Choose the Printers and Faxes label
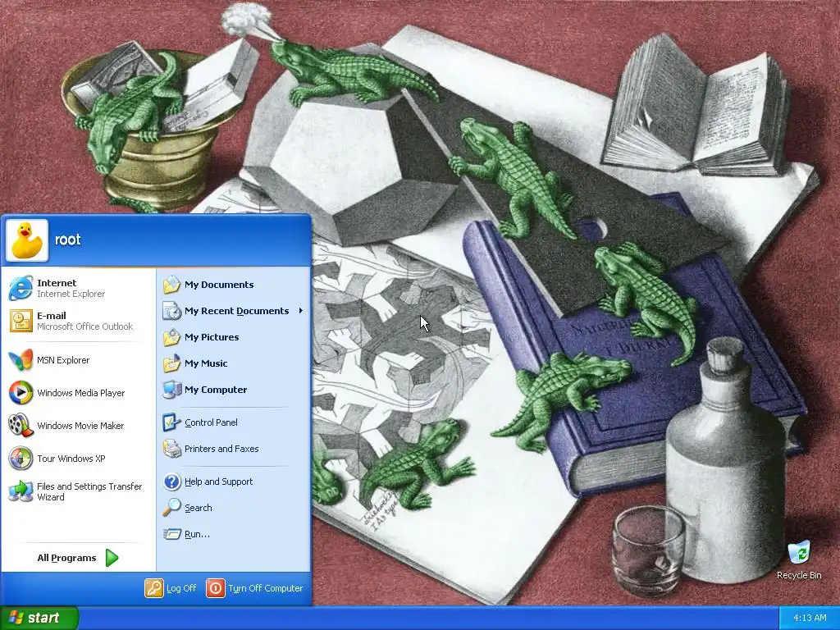This screenshot has height=630, width=840. tap(221, 449)
